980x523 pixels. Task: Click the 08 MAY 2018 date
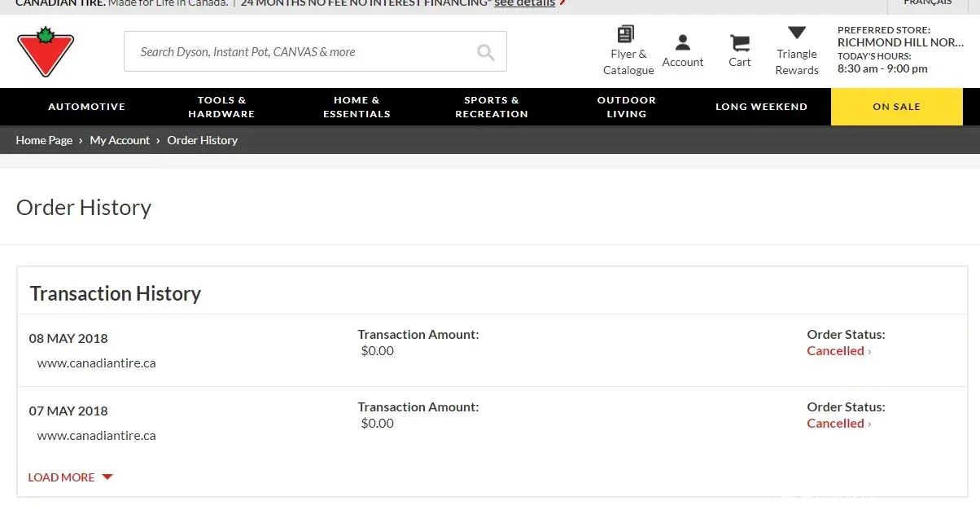68,339
